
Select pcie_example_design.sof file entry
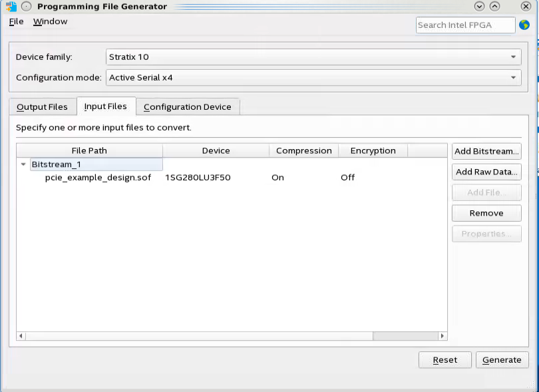(x=98, y=178)
